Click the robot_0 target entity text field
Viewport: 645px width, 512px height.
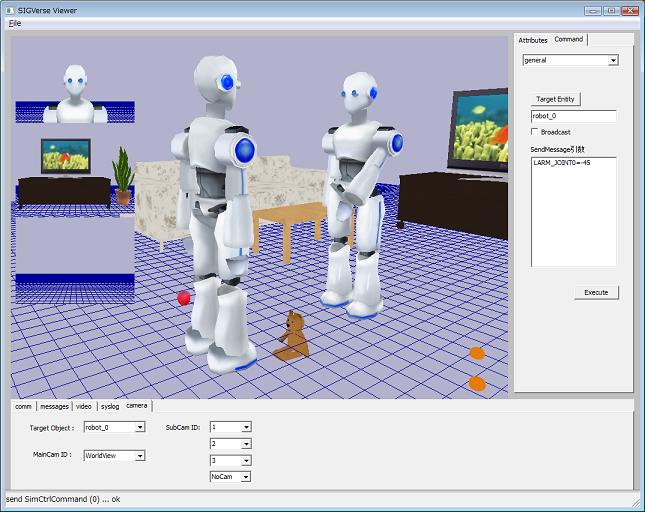pyautogui.click(x=573, y=116)
